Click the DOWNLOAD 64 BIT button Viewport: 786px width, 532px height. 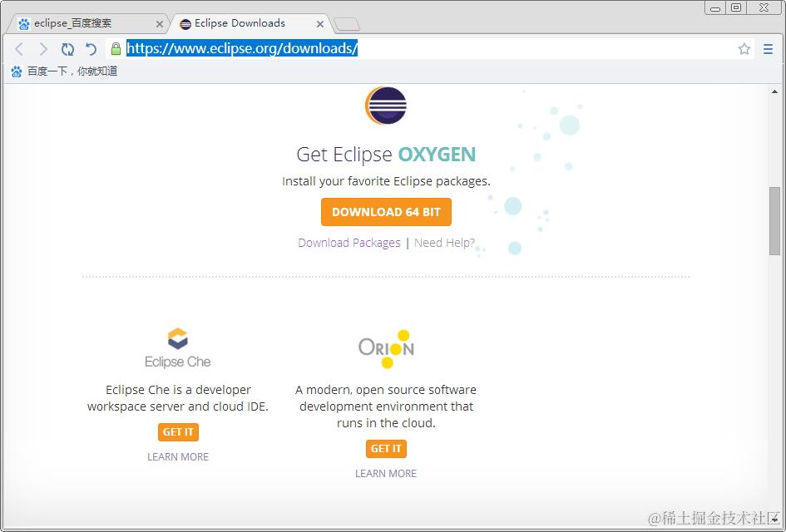click(386, 212)
